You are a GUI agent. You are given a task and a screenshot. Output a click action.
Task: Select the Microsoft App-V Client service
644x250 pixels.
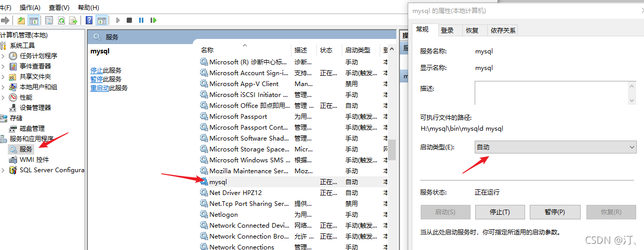click(294, 84)
